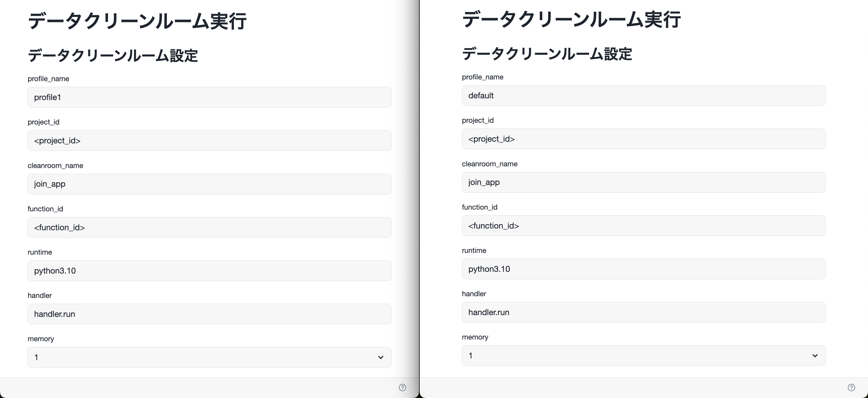The height and width of the screenshot is (398, 868).
Task: Select cleanroom_name field in right window
Action: 643,182
